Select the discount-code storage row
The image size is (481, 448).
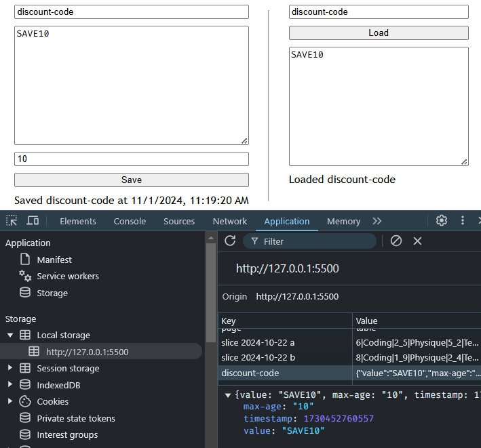(349, 373)
